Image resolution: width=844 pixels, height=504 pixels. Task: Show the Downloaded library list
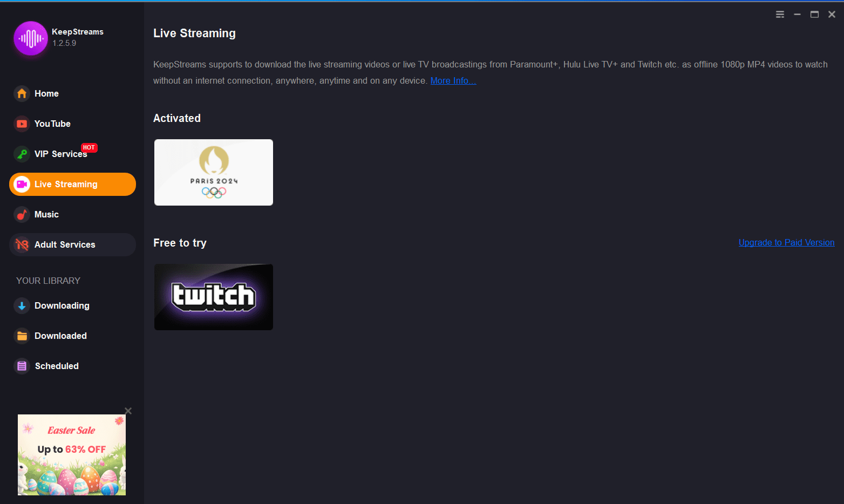point(72,336)
